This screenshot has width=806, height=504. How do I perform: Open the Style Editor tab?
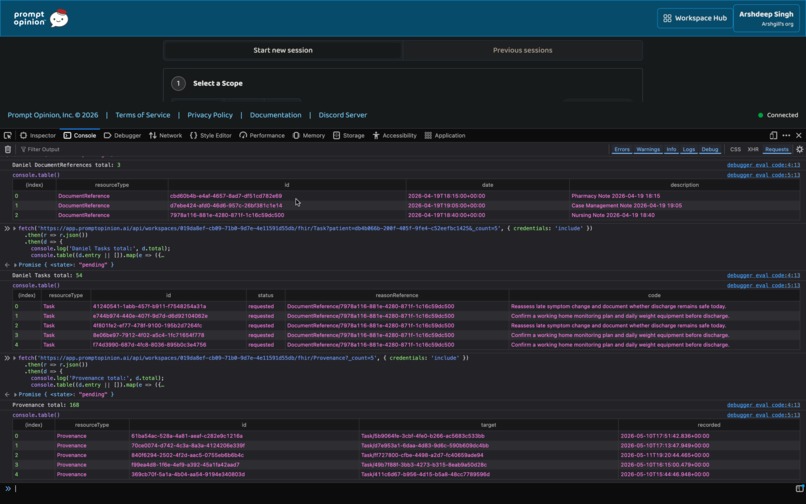click(x=211, y=135)
